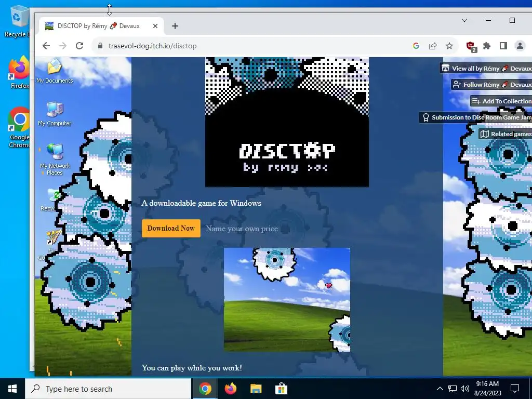Select the DISCTOP by Rémy Devaux tab
The height and width of the screenshot is (399, 532).
point(101,26)
